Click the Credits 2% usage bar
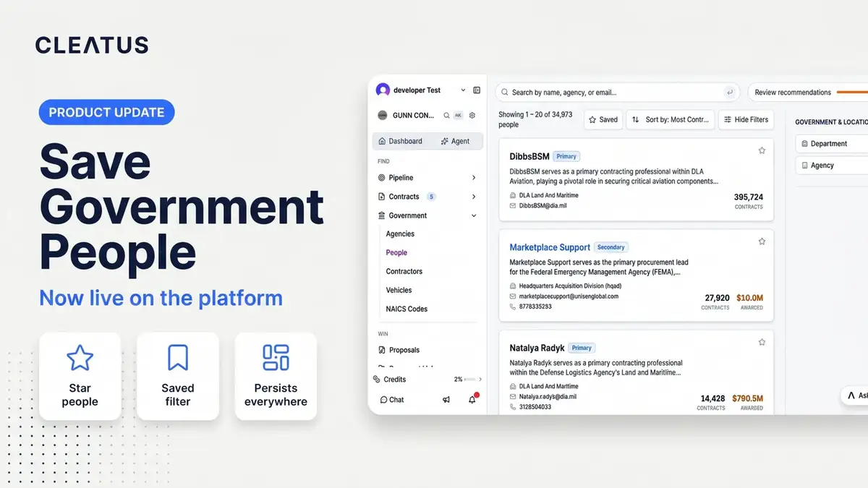 coord(469,380)
